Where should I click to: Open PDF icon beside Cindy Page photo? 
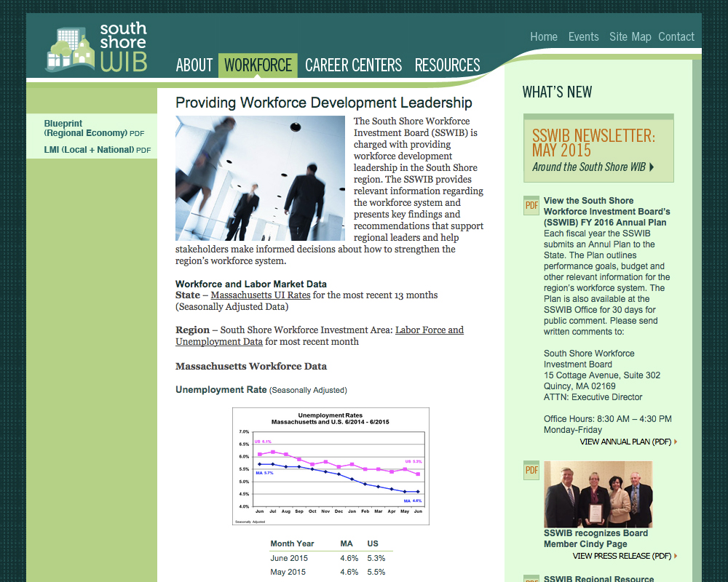[531, 470]
